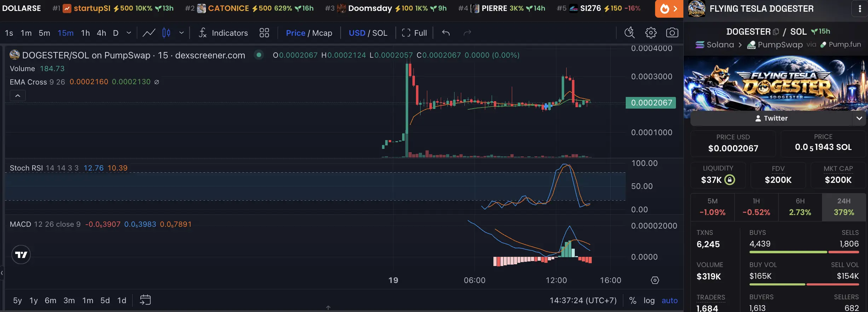Switch the chart to Mcap view
Screen dimensions: 868x312
pyautogui.click(x=322, y=33)
